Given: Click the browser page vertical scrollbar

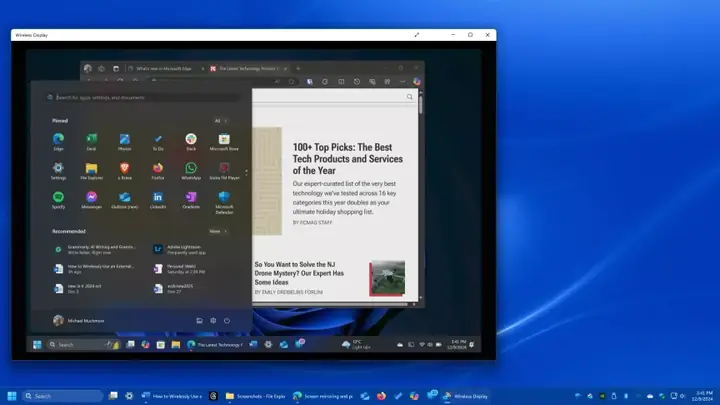Looking at the screenshot, I should point(421,196).
